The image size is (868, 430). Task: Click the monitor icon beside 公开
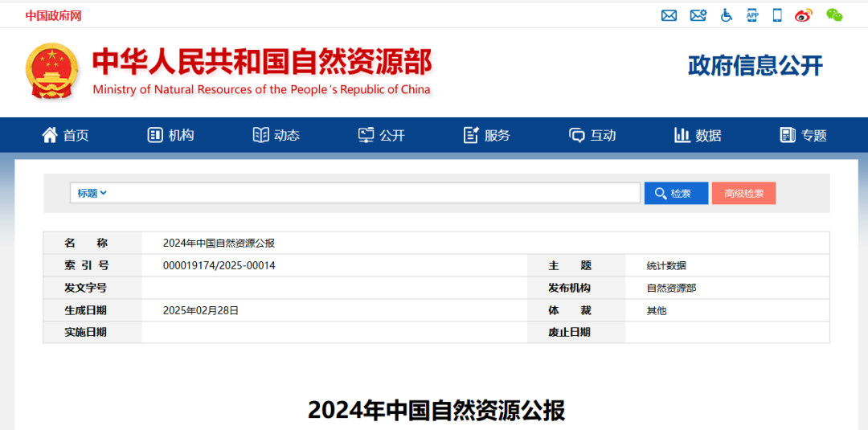366,134
